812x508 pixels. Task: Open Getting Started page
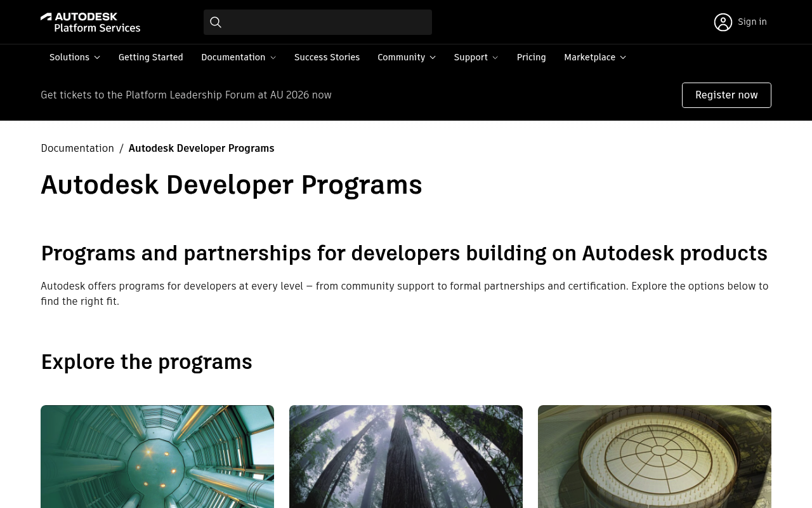click(x=151, y=57)
